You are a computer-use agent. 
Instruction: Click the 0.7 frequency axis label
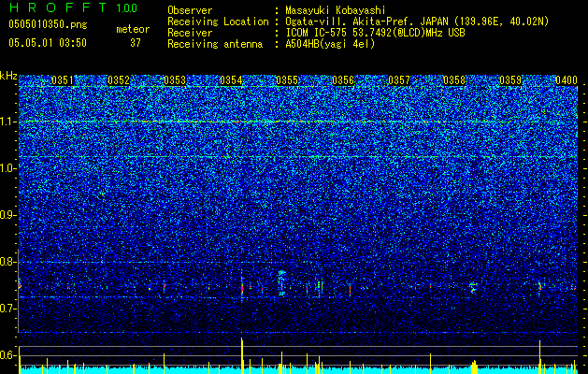click(7, 309)
